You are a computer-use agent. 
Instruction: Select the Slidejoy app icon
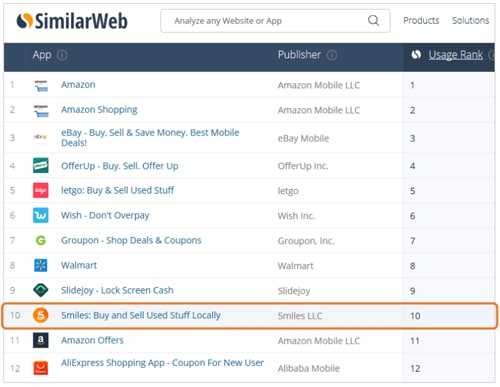point(41,290)
